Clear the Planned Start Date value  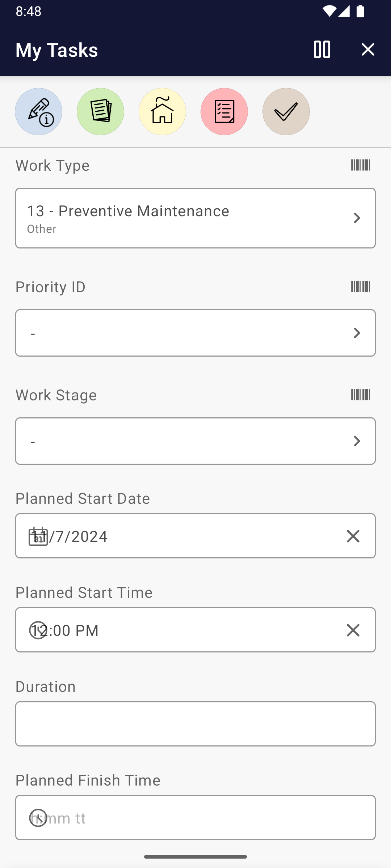[353, 536]
